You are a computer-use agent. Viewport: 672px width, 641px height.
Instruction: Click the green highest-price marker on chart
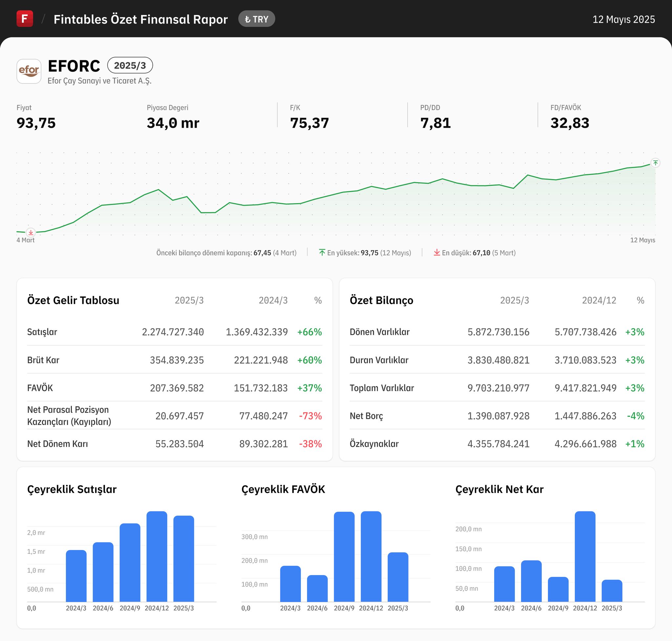pos(655,163)
